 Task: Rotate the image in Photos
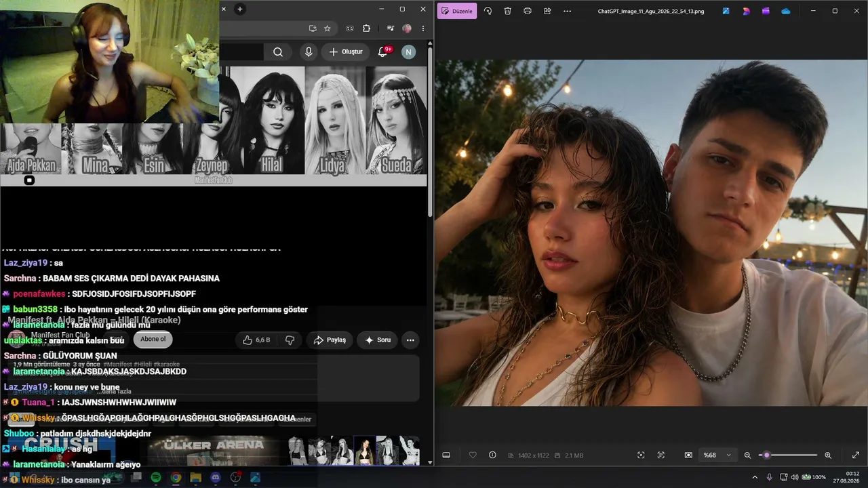(488, 11)
